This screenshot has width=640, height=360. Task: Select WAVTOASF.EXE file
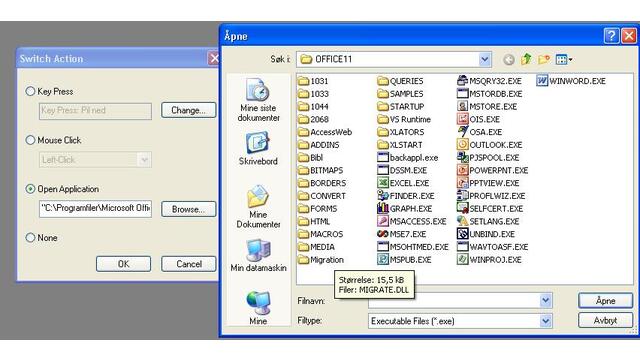(493, 247)
